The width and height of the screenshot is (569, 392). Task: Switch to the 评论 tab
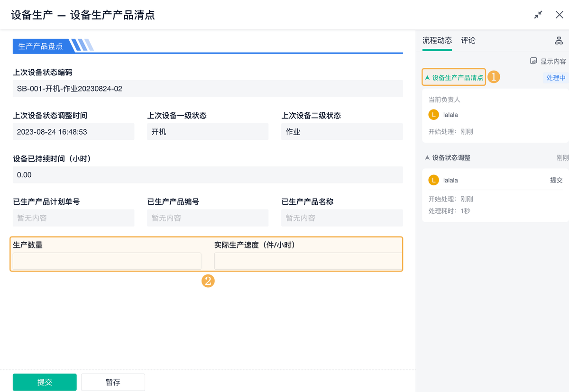(x=468, y=41)
